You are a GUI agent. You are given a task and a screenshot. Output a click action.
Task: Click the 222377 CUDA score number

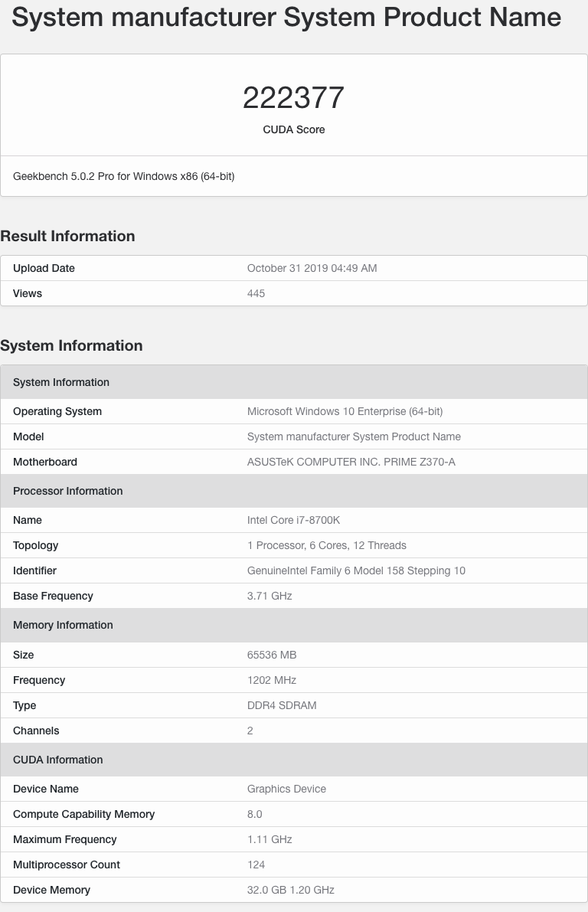(x=294, y=98)
